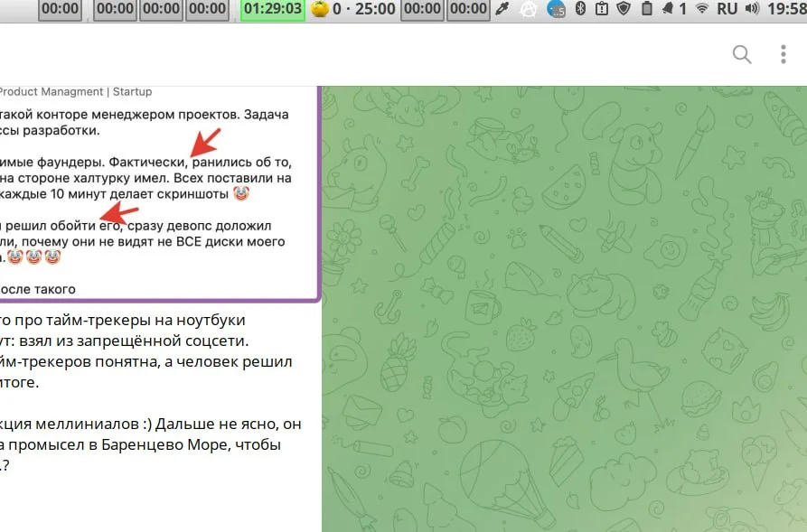Image resolution: width=807 pixels, height=532 pixels.
Task: Click the line 'такой конторе менеджером проектов. Задача'
Action: (144, 114)
